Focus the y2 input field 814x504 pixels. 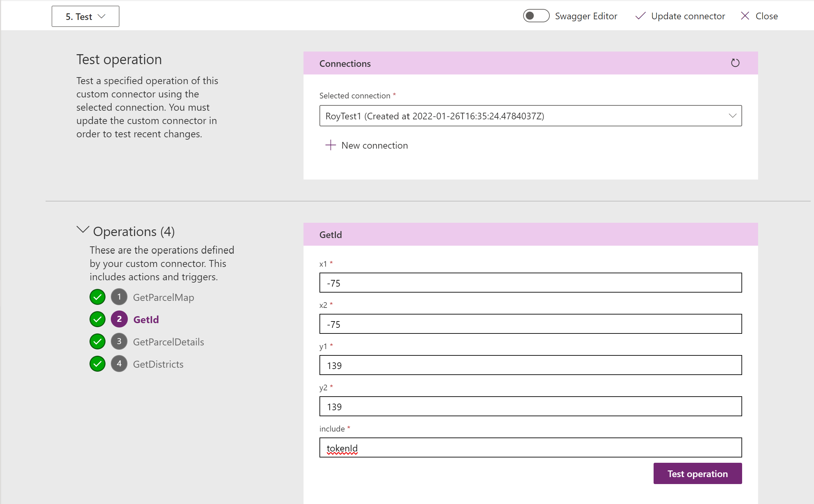click(x=530, y=406)
